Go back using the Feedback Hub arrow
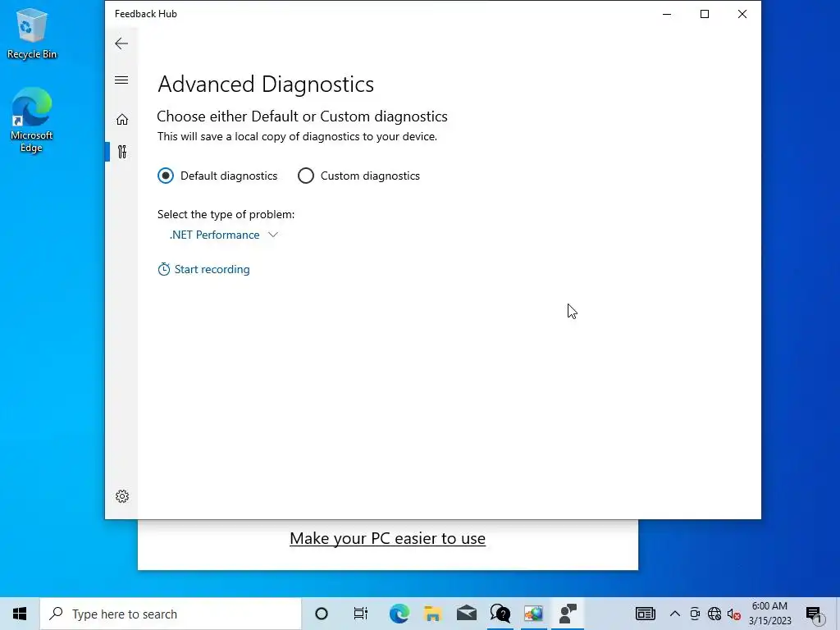The height and width of the screenshot is (630, 840). [x=121, y=43]
